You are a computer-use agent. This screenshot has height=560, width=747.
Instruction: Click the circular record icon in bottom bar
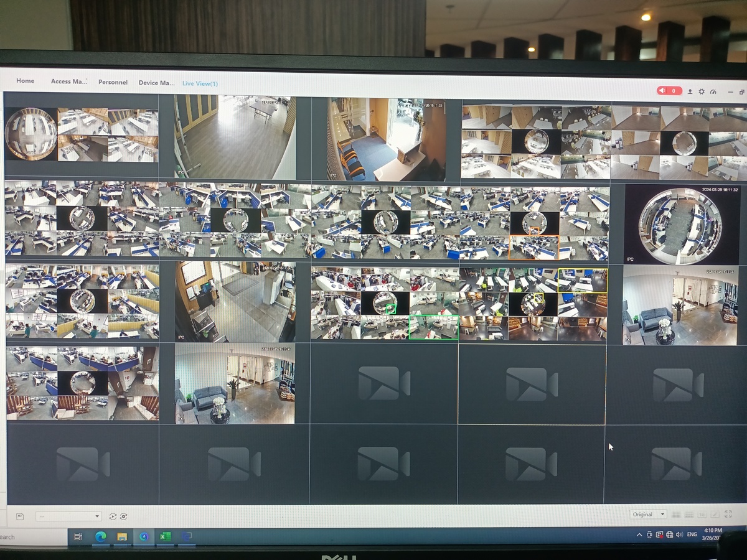tap(124, 516)
